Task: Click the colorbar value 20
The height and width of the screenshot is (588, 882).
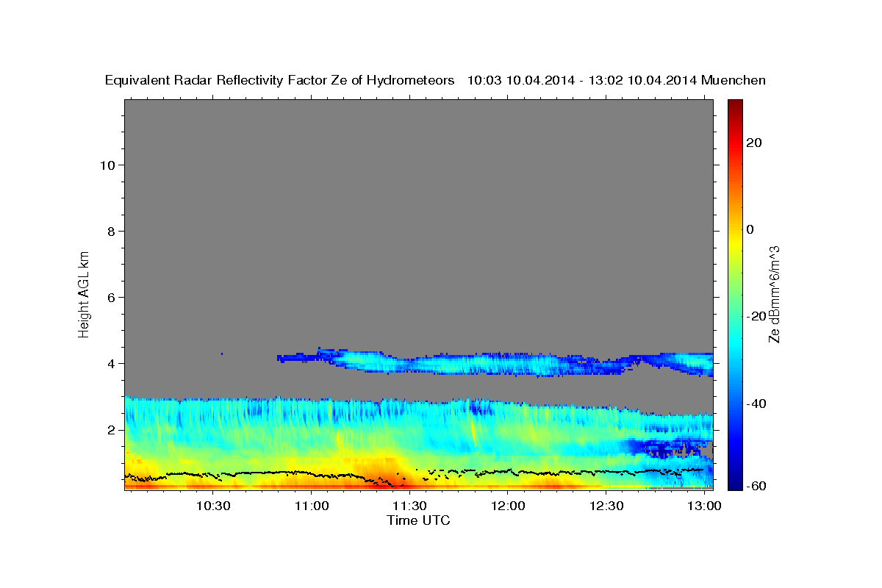Action: click(x=754, y=143)
